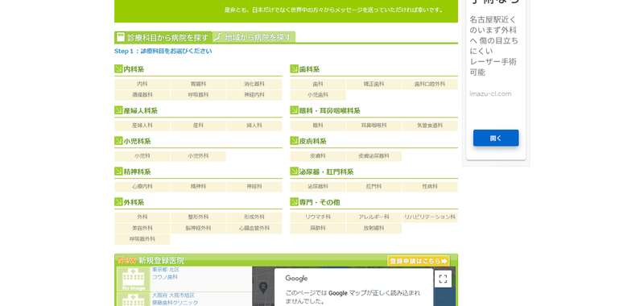This screenshot has height=306, width=644.
Task: Pick the 皮膚泌尿器科 department
Action: pos(374,156)
